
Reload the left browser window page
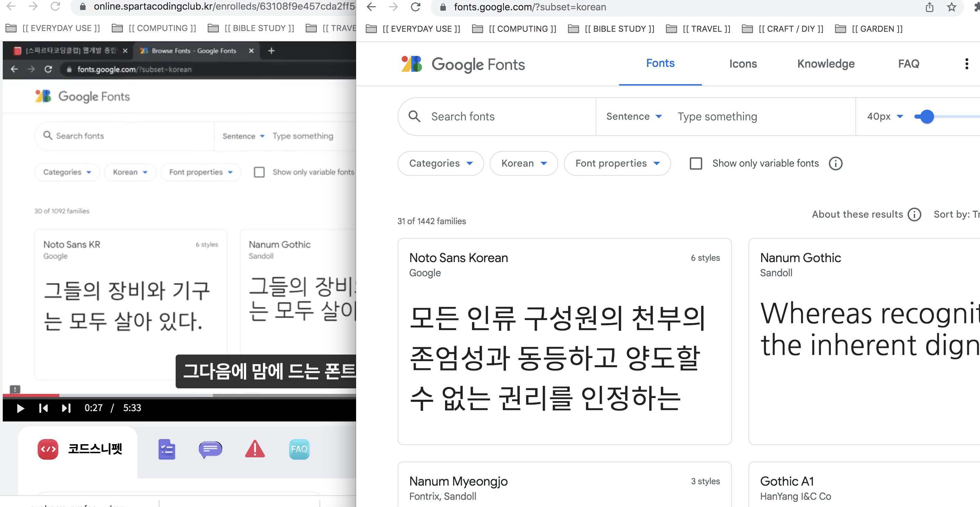click(56, 6)
